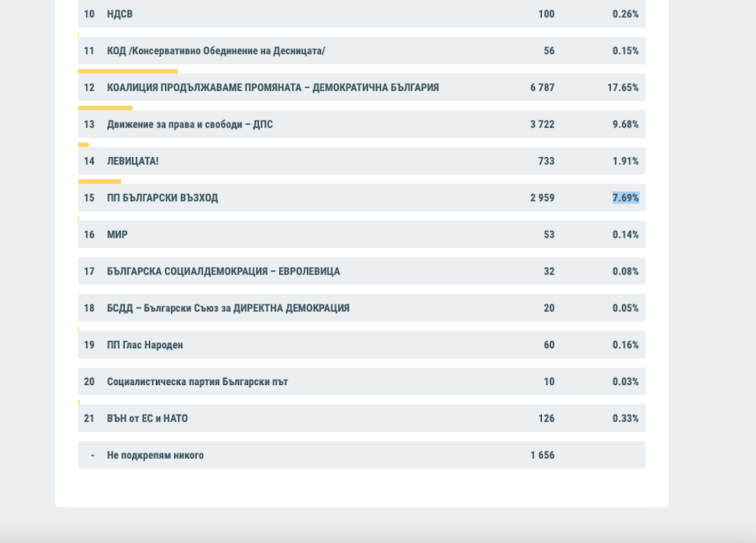Click the yellow bar above the ДПС row
The height and width of the screenshot is (543, 756).
[105, 108]
